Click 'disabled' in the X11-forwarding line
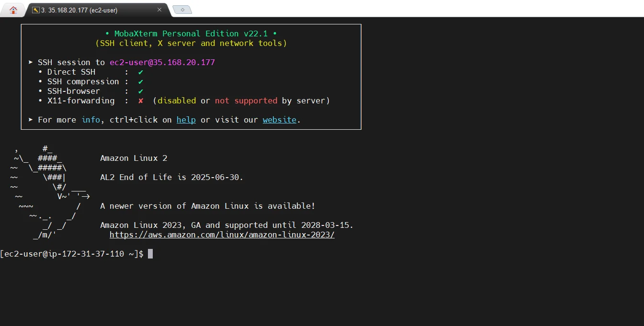The image size is (644, 326). click(x=177, y=101)
